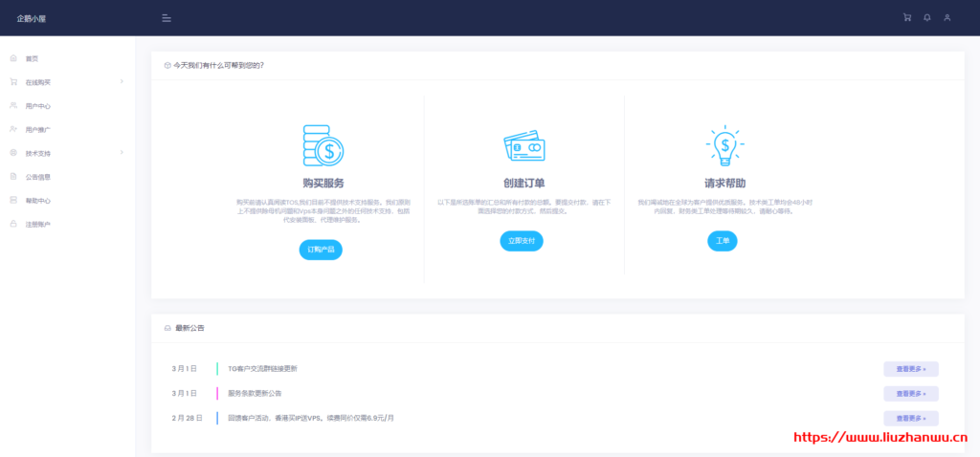Viewport: 980px width, 457px height.
Task: Click the user account icon in header
Action: click(x=947, y=18)
